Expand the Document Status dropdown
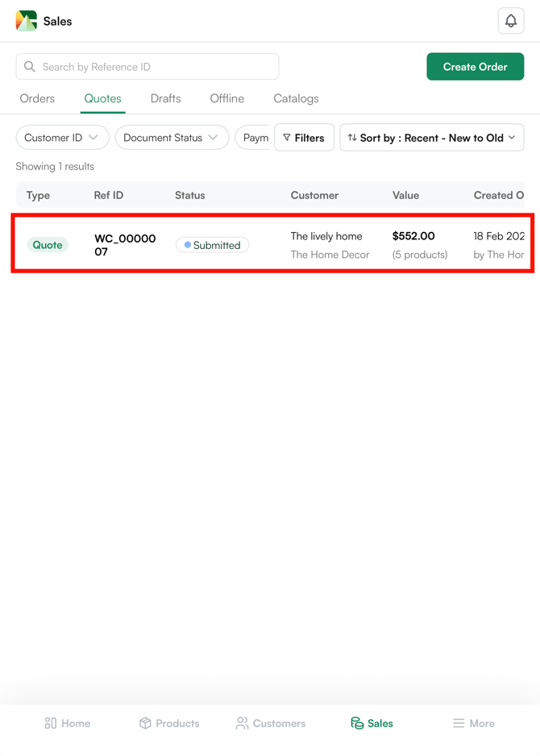 coord(172,138)
